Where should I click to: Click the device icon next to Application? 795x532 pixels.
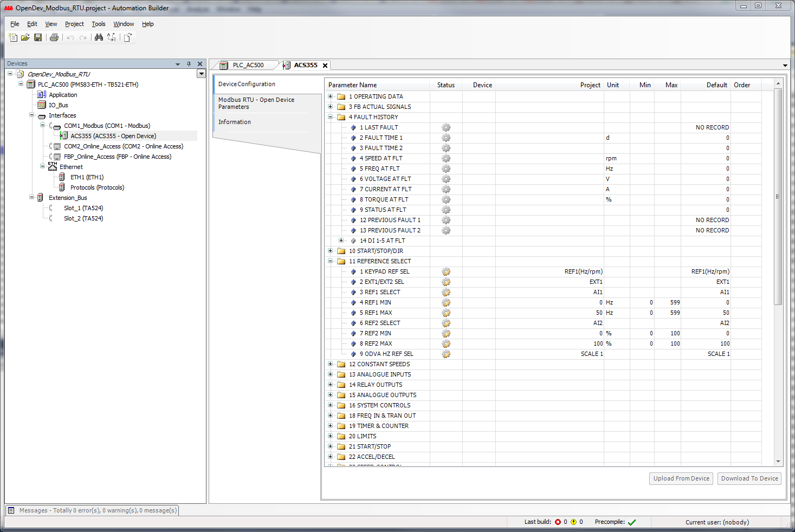click(42, 95)
